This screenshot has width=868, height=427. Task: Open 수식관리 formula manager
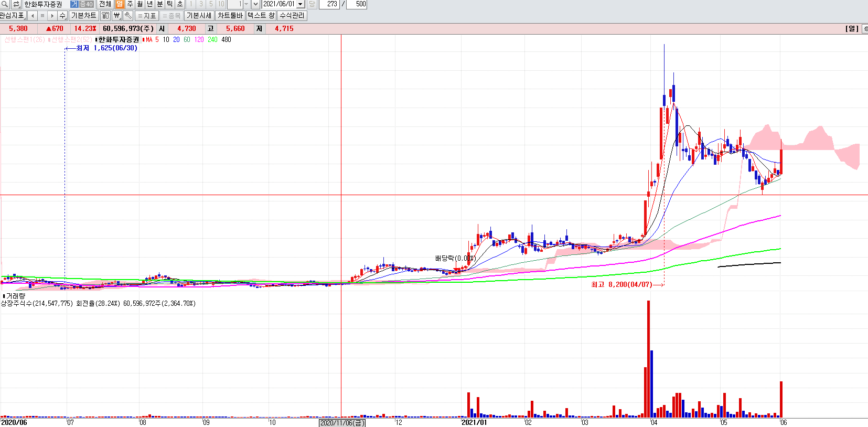292,16
